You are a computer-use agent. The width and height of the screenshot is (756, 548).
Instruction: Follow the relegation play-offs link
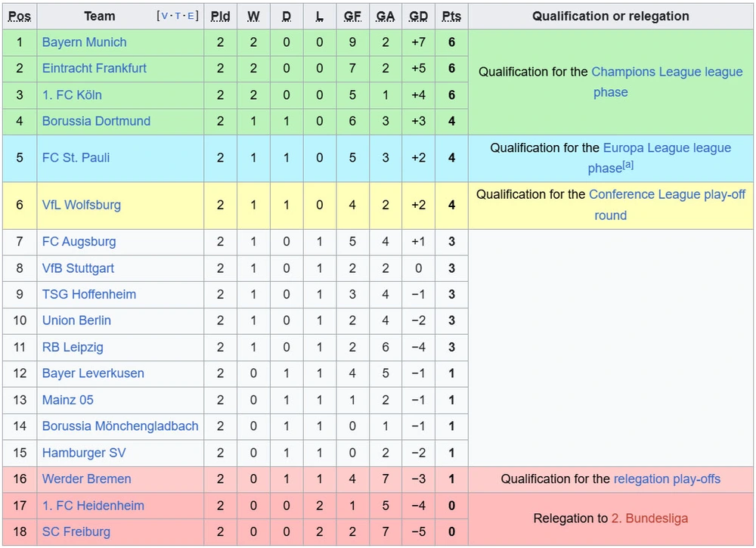click(x=667, y=479)
